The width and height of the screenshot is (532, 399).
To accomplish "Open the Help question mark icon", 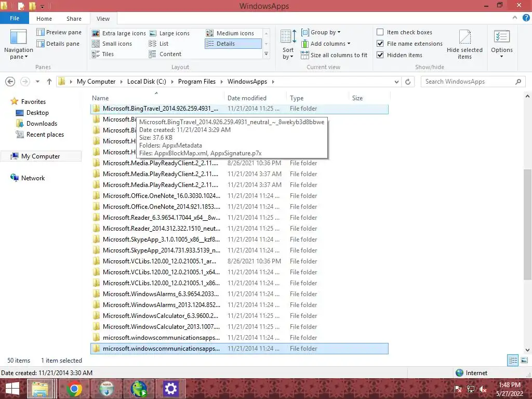I will tap(526, 18).
